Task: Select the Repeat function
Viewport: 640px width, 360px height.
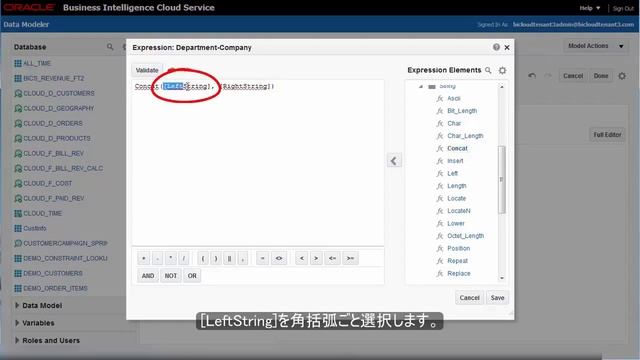Action: click(457, 261)
